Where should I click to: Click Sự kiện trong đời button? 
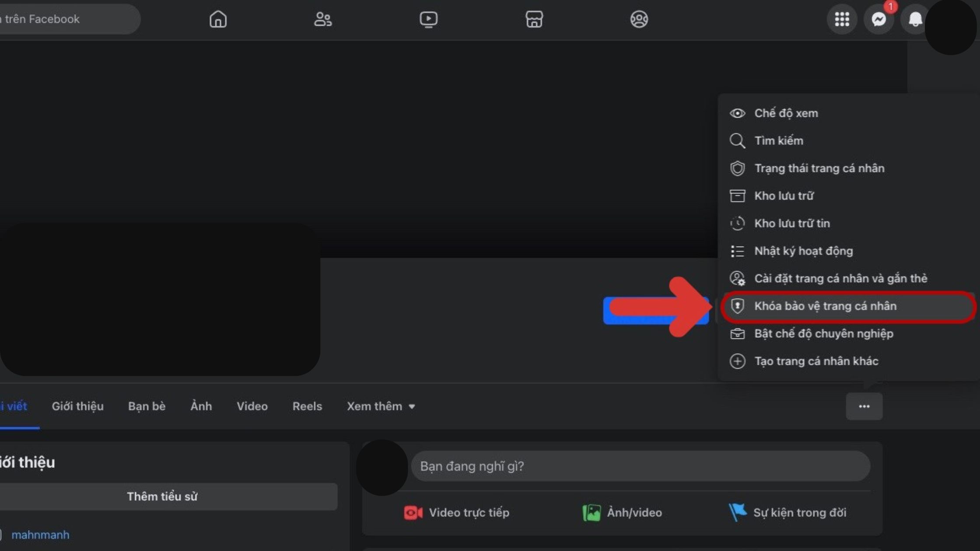tap(787, 513)
